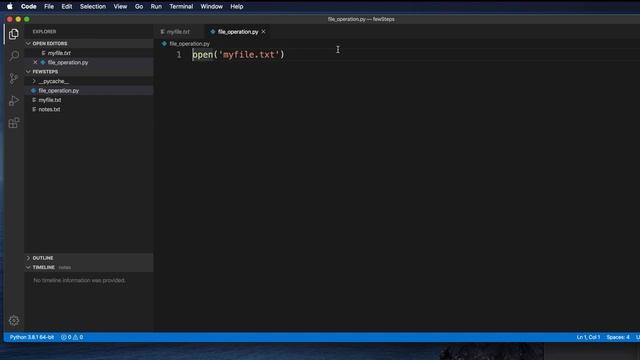Screen dimensions: 640x360
Task: Open myfile.txt in FEWSTEPS folder tree
Action: click(50, 100)
